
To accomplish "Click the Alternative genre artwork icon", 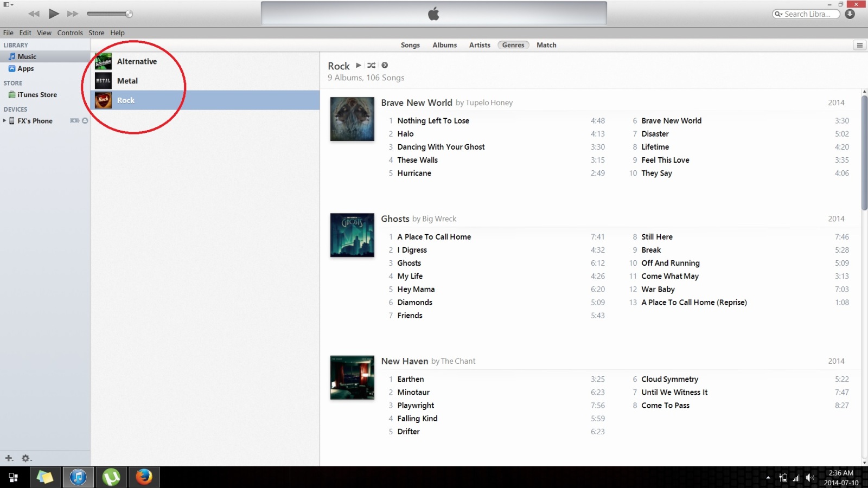I will [103, 61].
